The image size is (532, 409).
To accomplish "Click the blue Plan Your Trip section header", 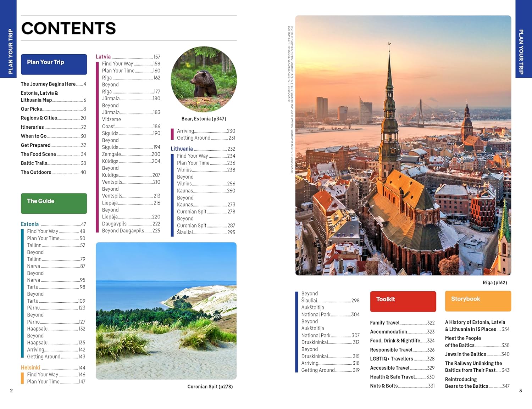I will (54, 64).
